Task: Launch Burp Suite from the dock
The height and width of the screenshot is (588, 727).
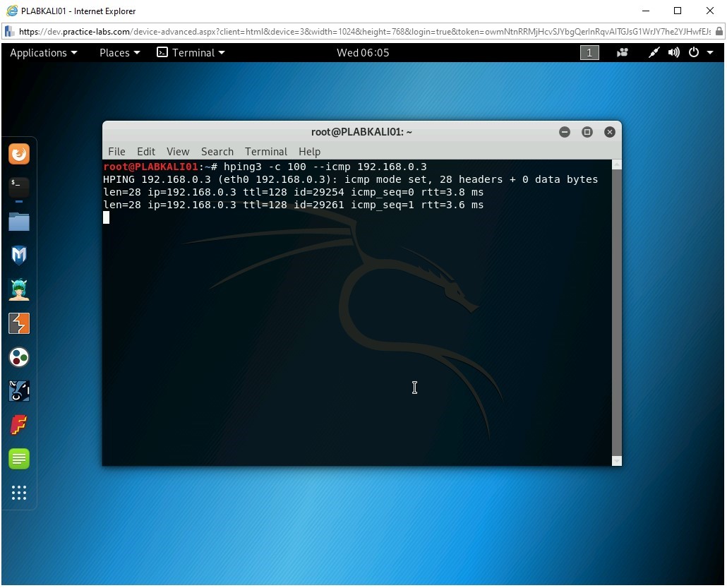Action: click(x=19, y=323)
